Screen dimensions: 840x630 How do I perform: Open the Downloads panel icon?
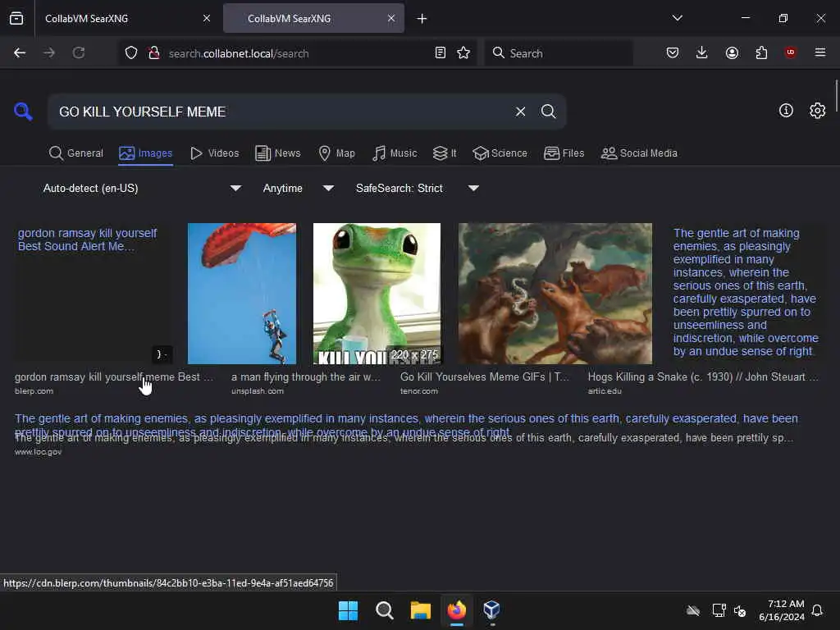click(x=702, y=52)
